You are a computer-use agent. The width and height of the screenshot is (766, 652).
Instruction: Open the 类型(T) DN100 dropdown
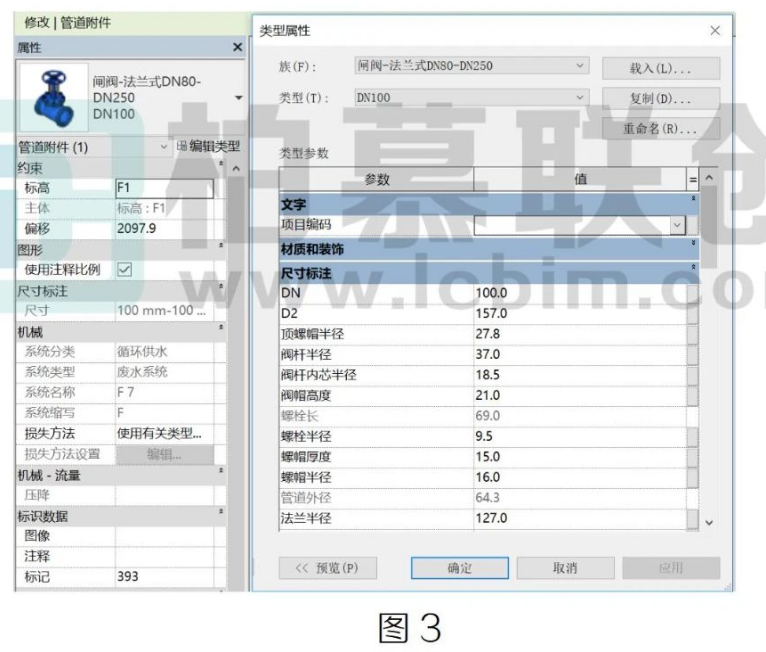point(579,98)
